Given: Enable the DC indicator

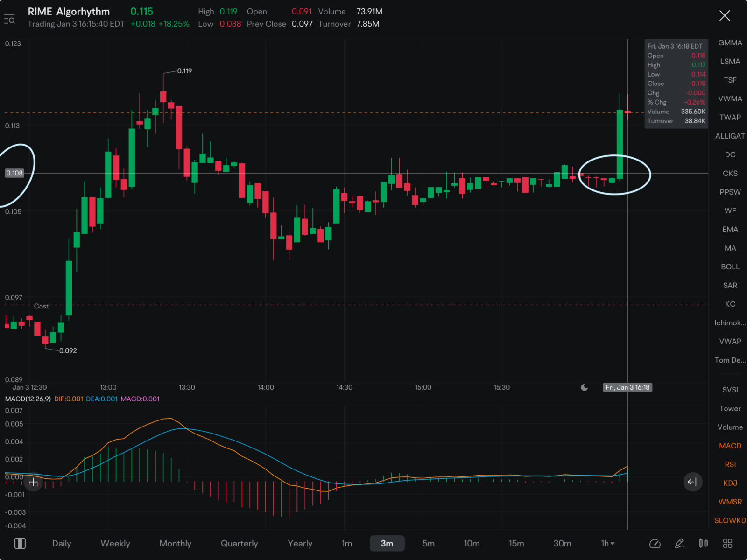Looking at the screenshot, I should (730, 154).
